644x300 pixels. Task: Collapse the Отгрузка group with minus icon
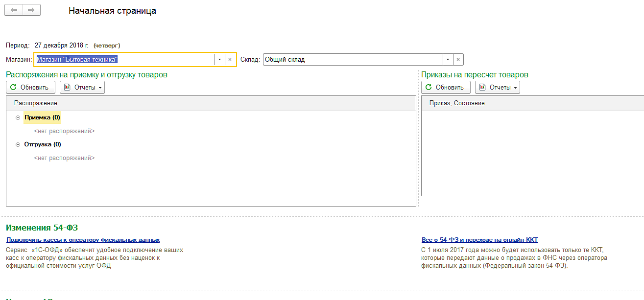coord(18,145)
